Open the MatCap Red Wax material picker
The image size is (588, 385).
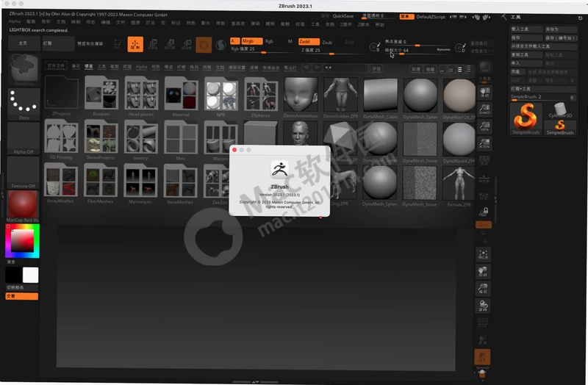(x=23, y=206)
